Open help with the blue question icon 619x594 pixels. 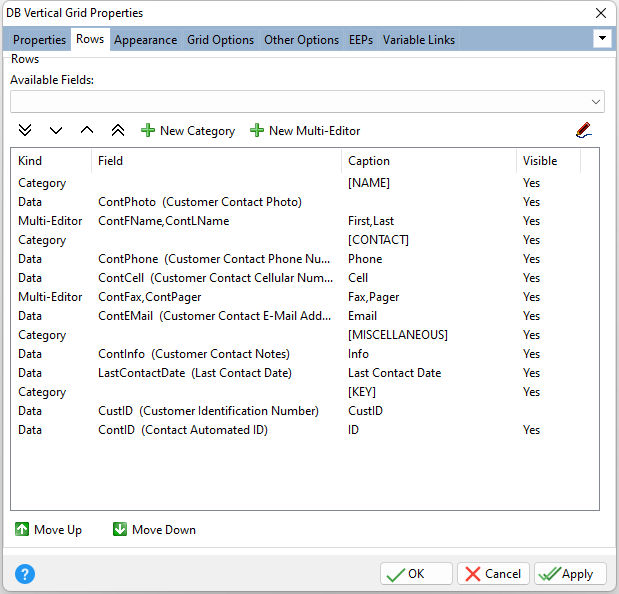coord(25,574)
